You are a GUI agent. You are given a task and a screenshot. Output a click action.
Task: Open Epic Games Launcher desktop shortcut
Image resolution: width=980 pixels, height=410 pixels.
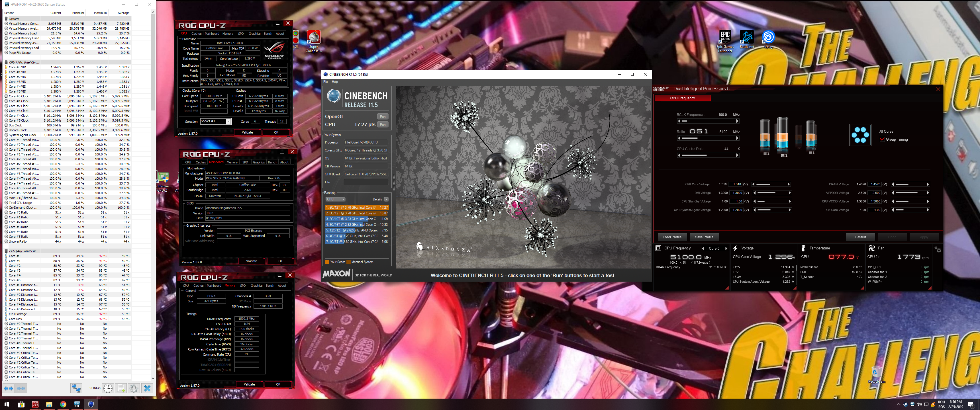pos(725,42)
